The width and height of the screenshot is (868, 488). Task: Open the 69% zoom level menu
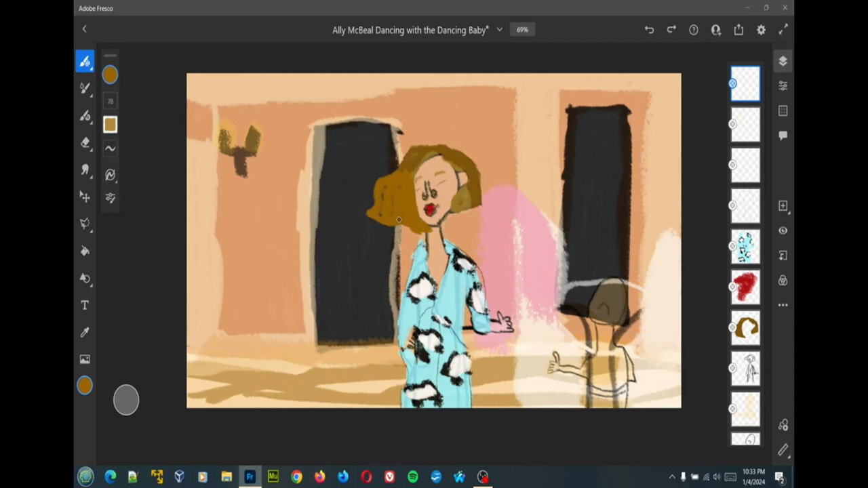[x=522, y=30]
